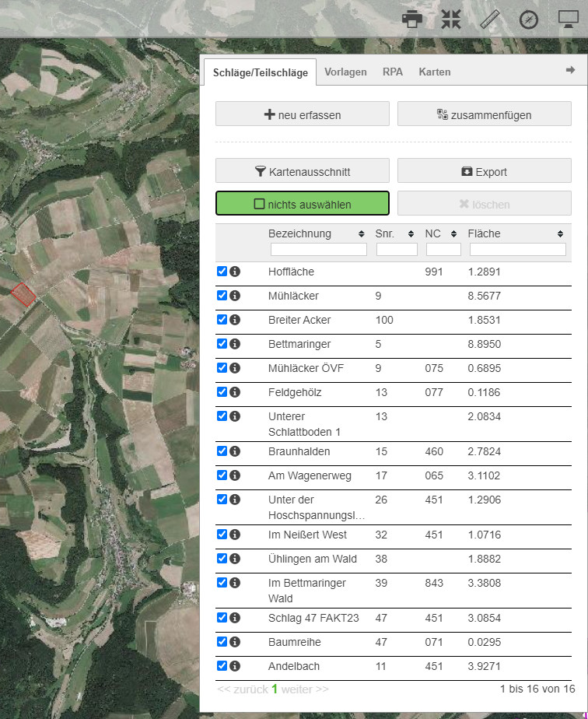This screenshot has height=719, width=588.
Task: Open info for Baumreihe
Action: [x=235, y=642]
